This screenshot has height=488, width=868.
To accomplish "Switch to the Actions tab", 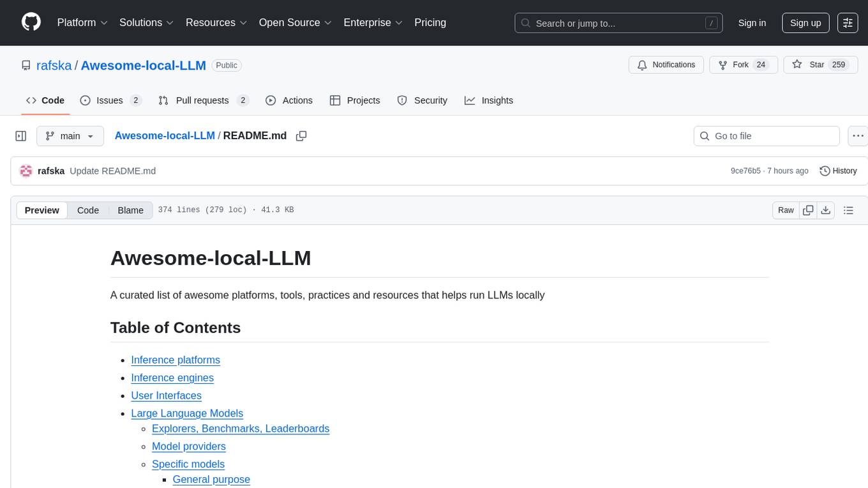I will [289, 100].
